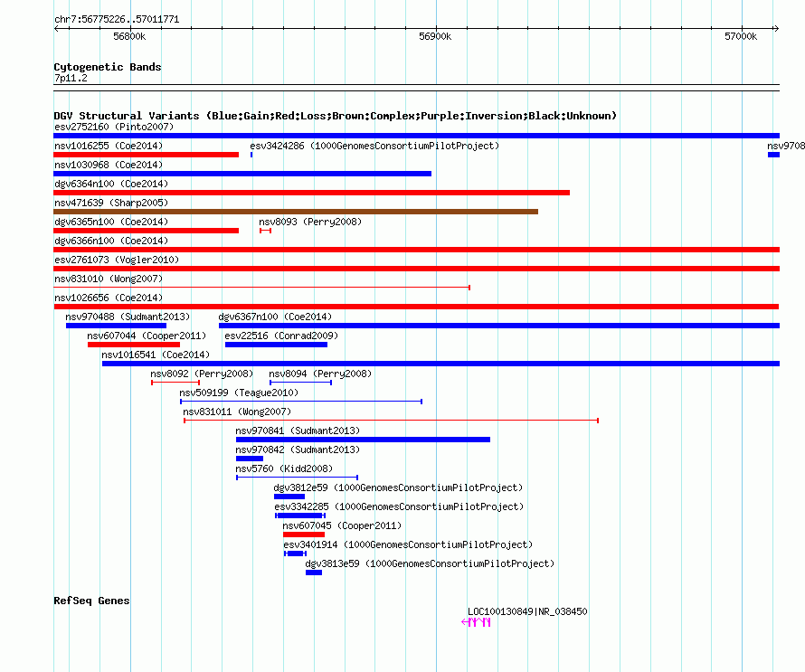Open nsv1026656 (Coe2014) label
805x672 pixels.
coord(109,298)
